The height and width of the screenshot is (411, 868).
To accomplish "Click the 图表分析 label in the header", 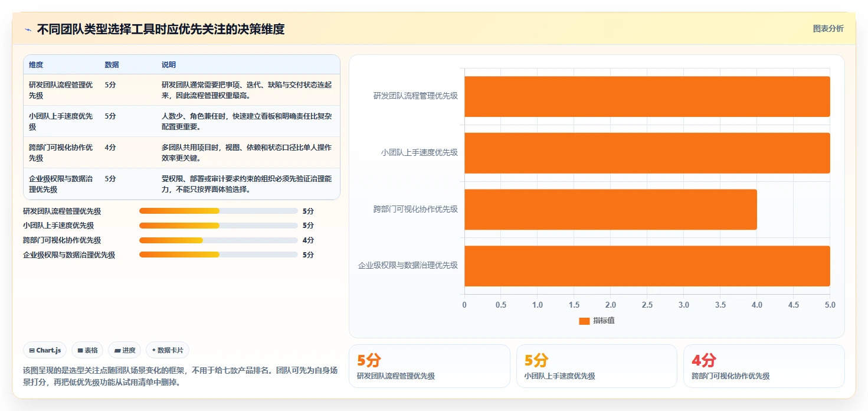I will [828, 28].
